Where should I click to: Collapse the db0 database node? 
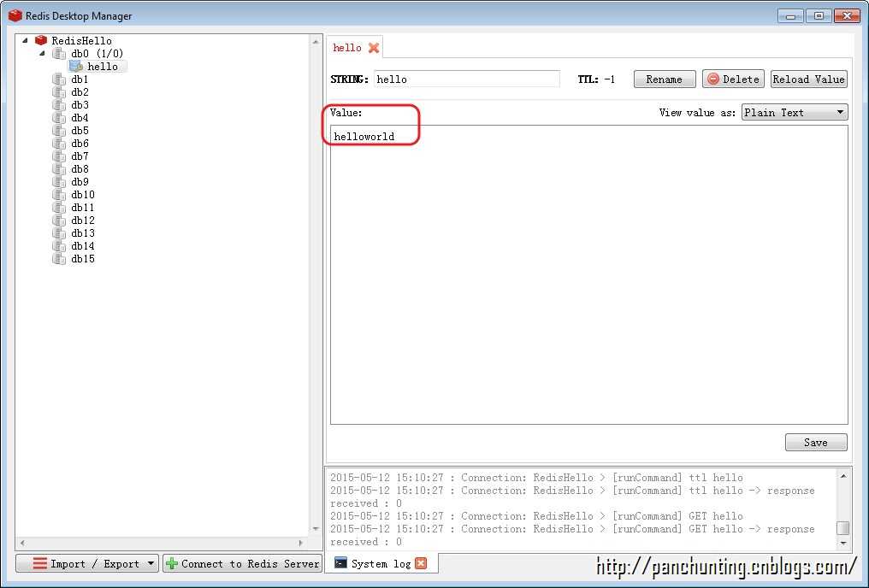click(x=42, y=53)
